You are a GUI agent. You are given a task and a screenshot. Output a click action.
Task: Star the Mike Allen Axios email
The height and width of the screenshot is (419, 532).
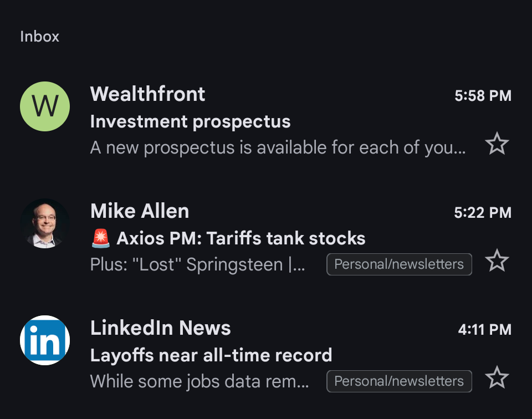497,260
